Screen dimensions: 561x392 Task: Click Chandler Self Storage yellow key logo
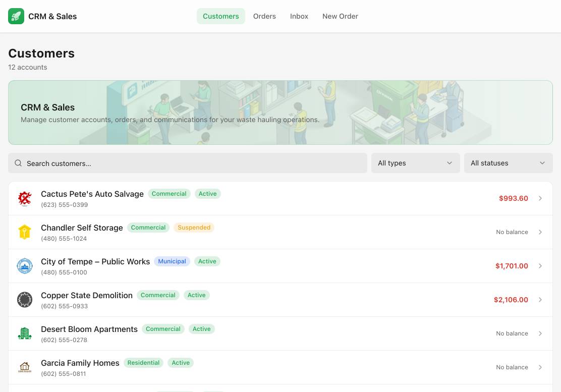point(25,232)
